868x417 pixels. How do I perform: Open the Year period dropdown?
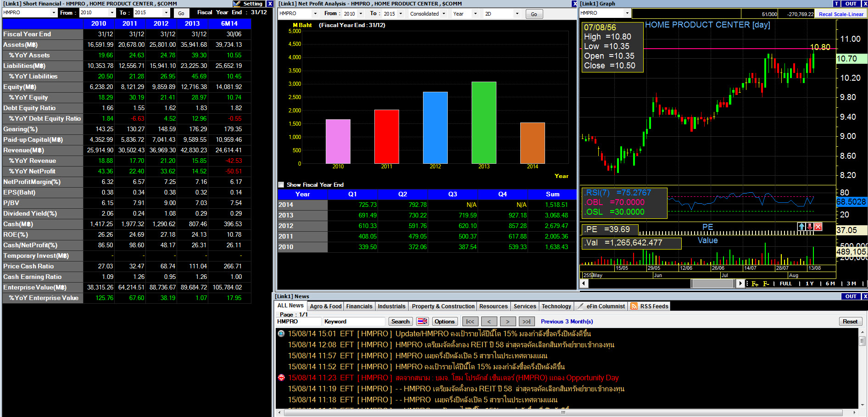pyautogui.click(x=475, y=14)
